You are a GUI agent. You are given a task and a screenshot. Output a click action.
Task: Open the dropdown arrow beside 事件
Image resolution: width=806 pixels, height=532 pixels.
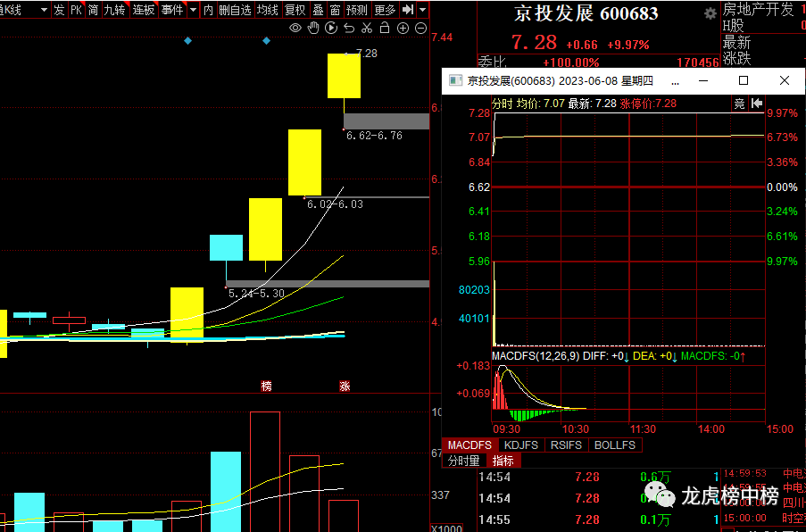(192, 10)
